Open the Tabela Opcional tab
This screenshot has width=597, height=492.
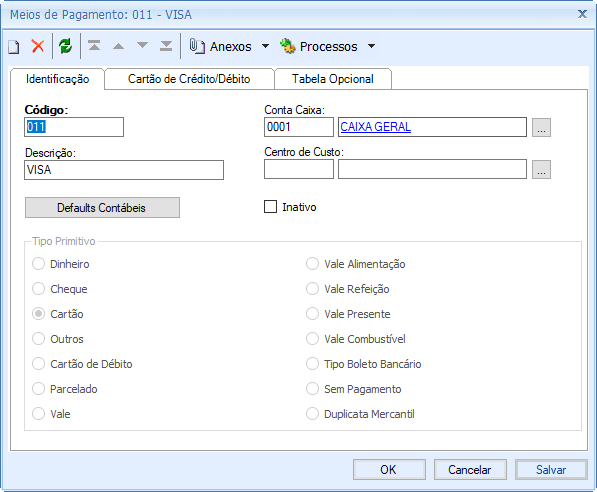[x=333, y=79]
